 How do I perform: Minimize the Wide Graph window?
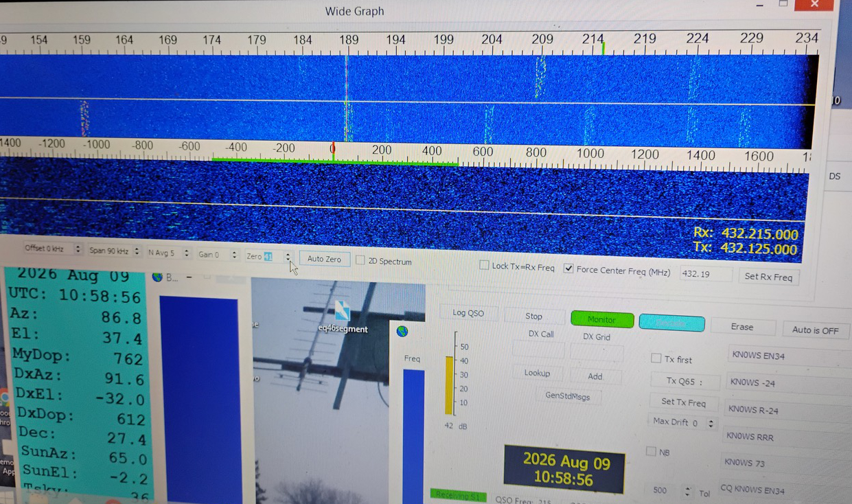click(x=759, y=5)
